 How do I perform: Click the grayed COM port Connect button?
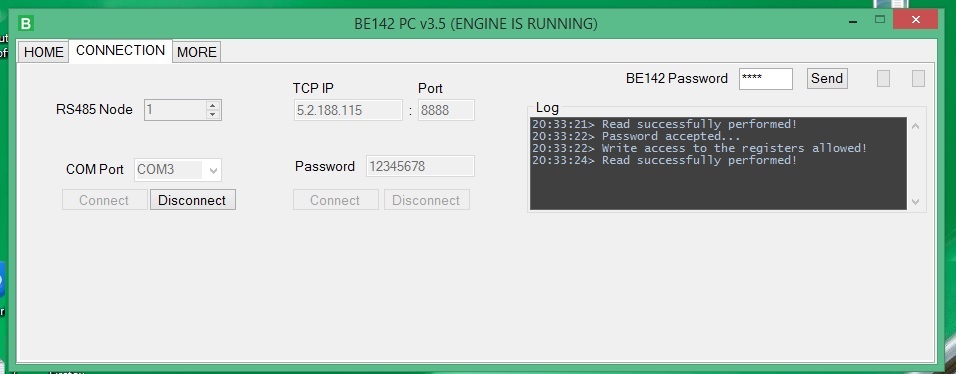104,200
